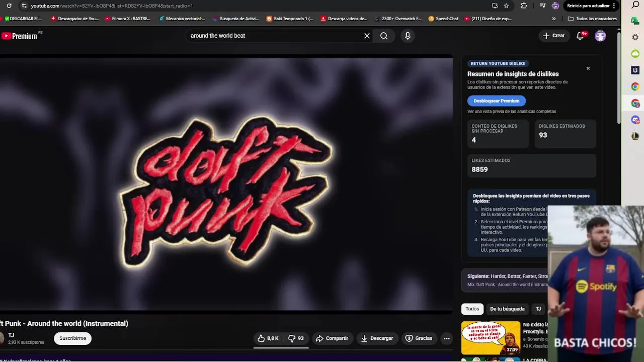The height and width of the screenshot is (362, 644).
Task: Click the 'RETURN YOUTUBE DISLIKE' badge
Action: (x=498, y=63)
